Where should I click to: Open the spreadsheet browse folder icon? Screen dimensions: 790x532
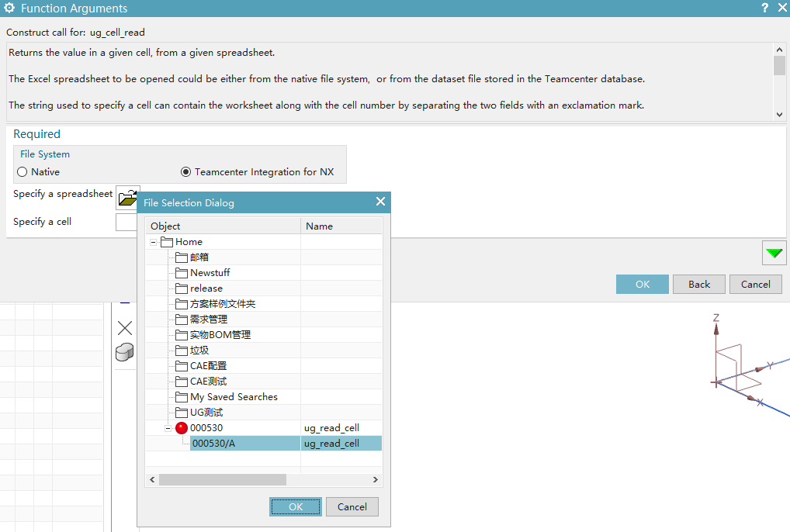(127, 197)
